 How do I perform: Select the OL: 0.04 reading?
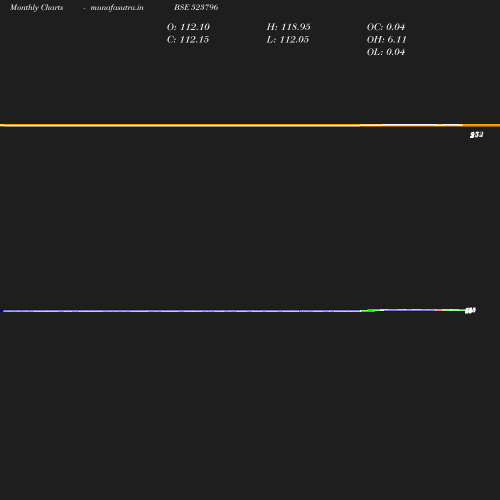[386, 52]
